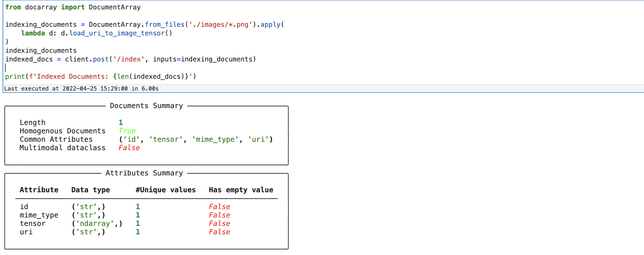Click the False value in uri row
The width and height of the screenshot is (644, 255).
(x=220, y=232)
